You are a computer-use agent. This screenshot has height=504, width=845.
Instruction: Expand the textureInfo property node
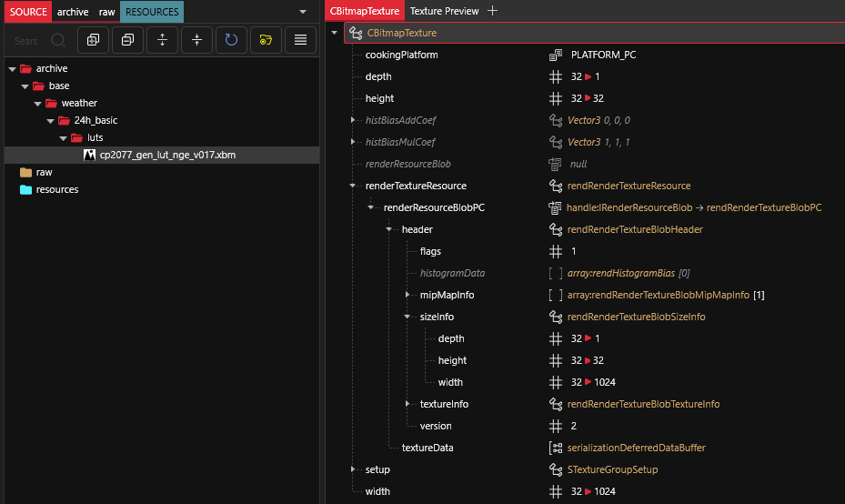click(x=409, y=404)
